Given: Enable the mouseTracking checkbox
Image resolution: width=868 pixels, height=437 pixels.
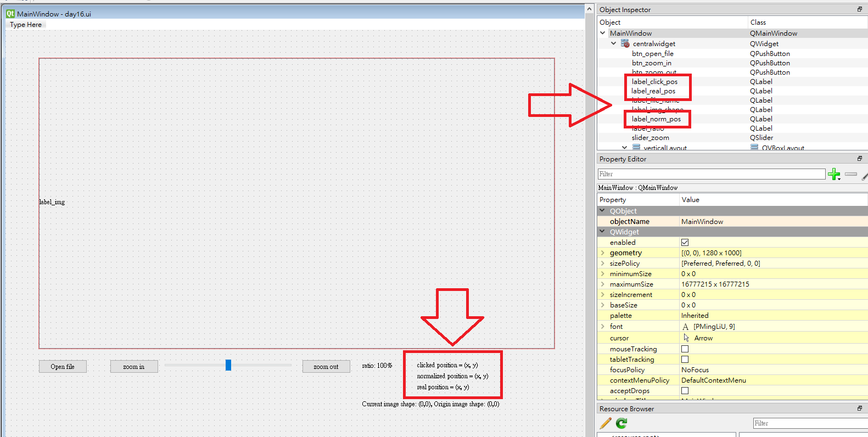Looking at the screenshot, I should tap(685, 349).
